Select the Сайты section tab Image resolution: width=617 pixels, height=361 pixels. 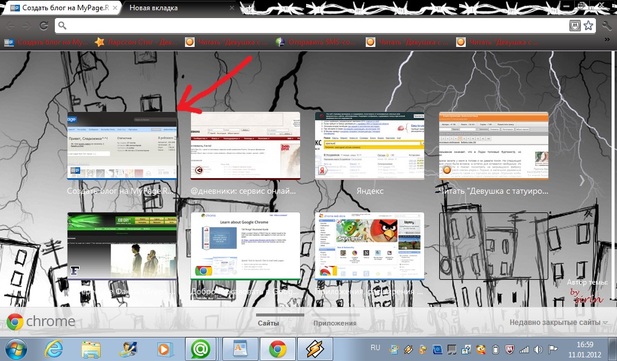click(268, 323)
